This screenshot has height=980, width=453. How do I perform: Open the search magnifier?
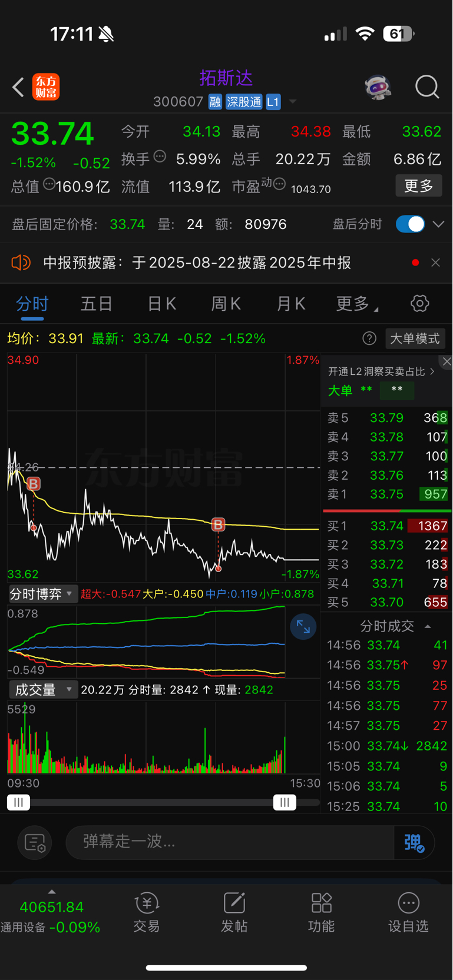[x=427, y=87]
